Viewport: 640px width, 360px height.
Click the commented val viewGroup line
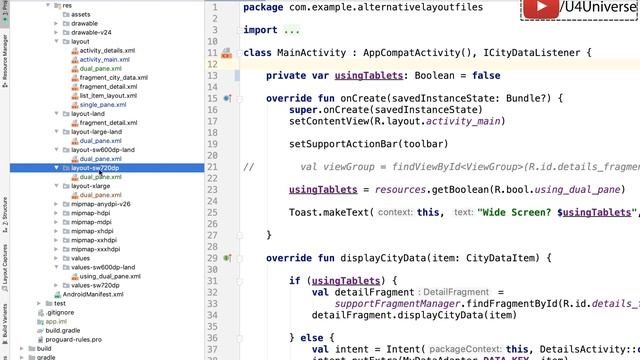pyautogui.click(x=441, y=167)
